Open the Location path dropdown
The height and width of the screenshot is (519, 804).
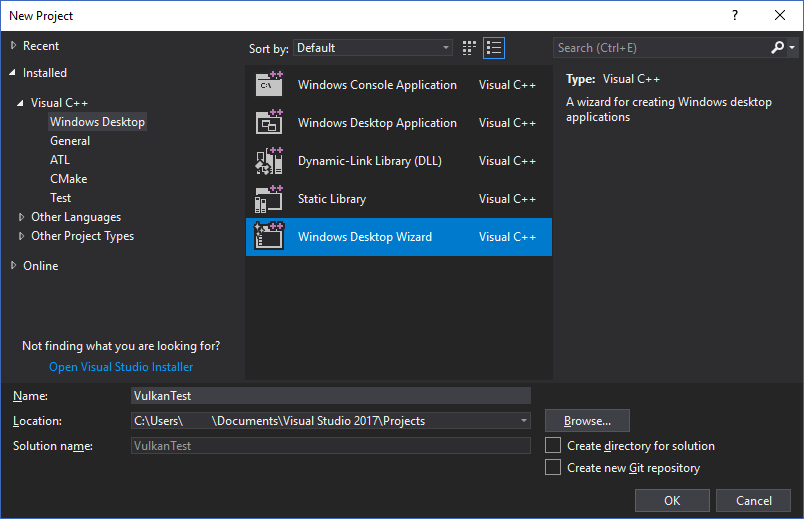pos(524,421)
